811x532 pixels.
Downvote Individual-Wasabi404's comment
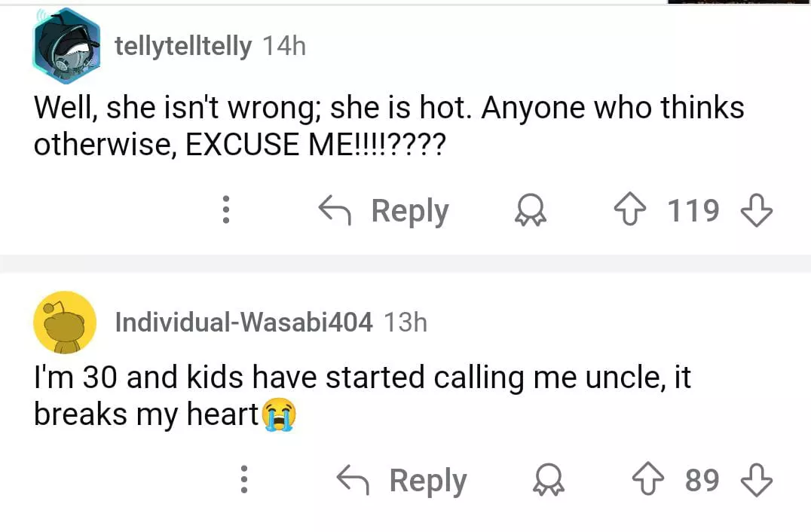(x=757, y=480)
